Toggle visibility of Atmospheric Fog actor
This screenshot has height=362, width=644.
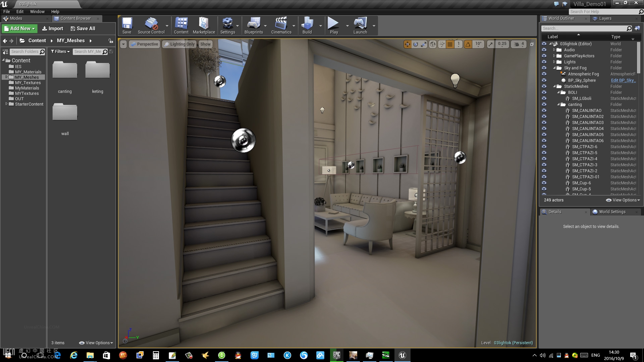pyautogui.click(x=544, y=74)
